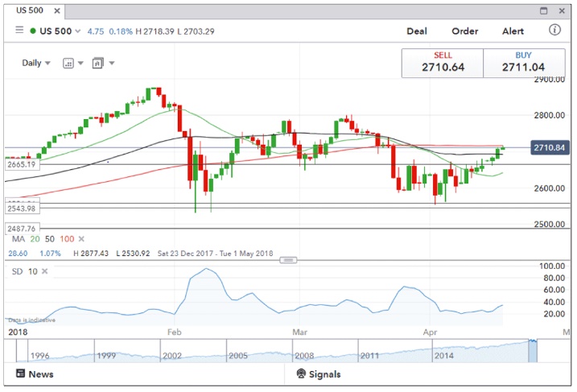Click the Signals radar icon
This screenshot has width=577, height=392.
point(301,374)
